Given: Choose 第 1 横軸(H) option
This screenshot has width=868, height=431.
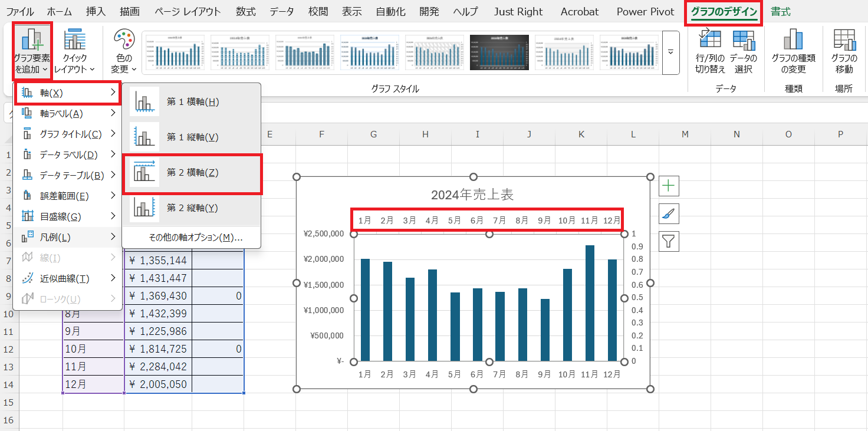Looking at the screenshot, I should tap(192, 102).
